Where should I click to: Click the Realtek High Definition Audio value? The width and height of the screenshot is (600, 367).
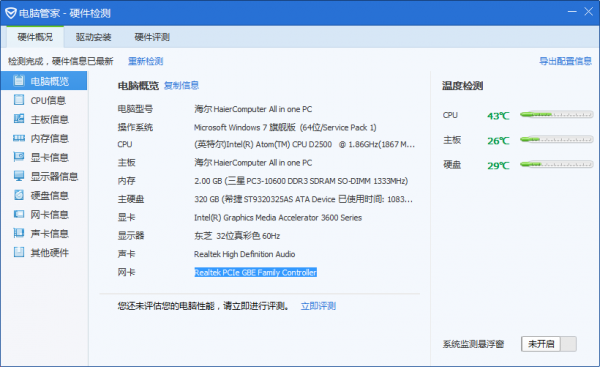245,254
